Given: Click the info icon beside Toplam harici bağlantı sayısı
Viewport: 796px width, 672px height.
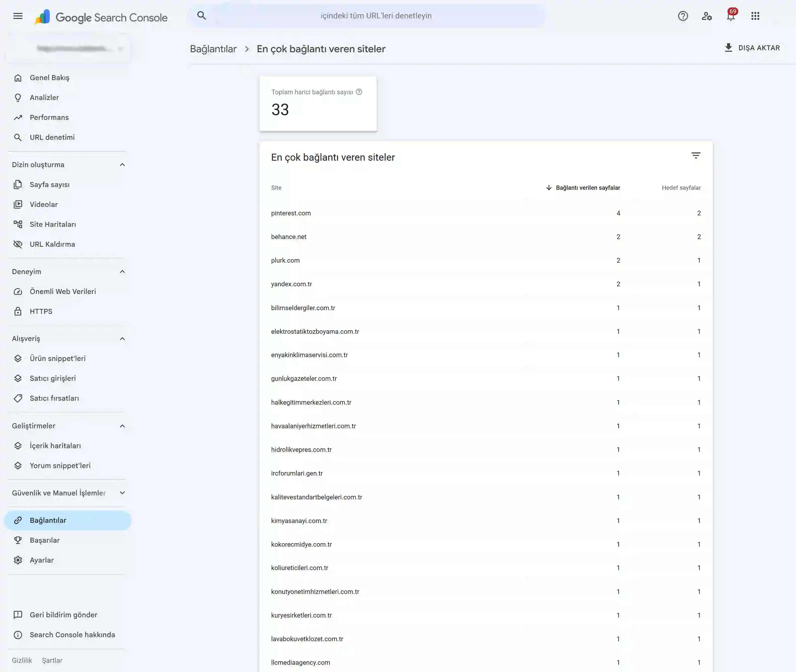Looking at the screenshot, I should pos(359,92).
